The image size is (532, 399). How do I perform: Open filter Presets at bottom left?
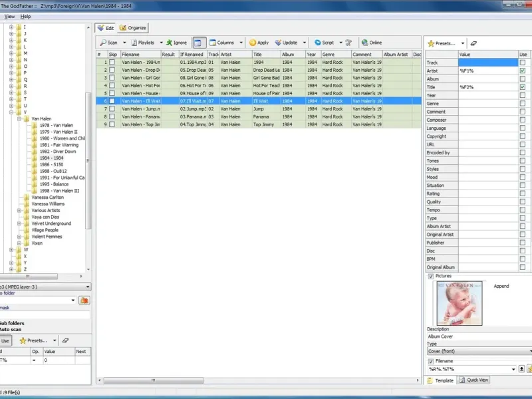tap(33, 340)
